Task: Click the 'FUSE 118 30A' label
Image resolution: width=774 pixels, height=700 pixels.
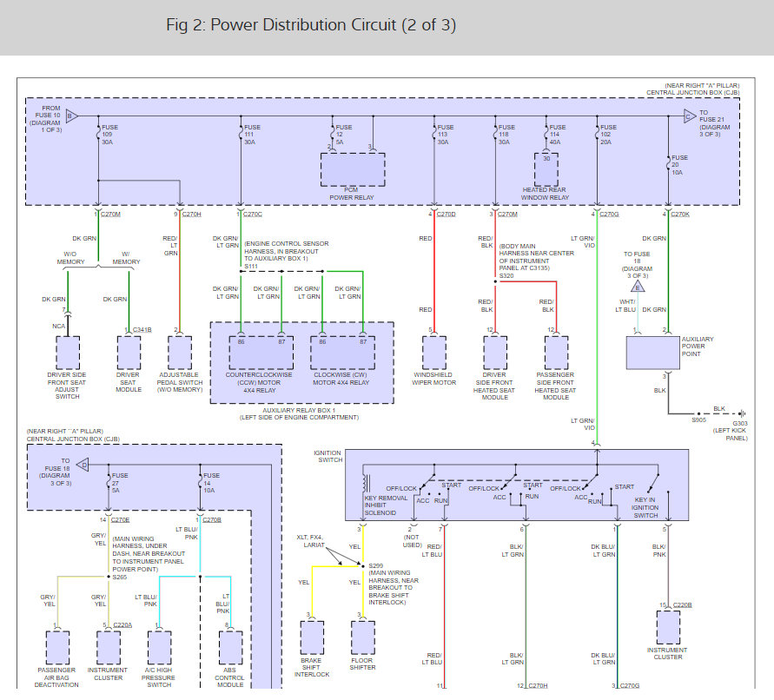Action: [506, 135]
